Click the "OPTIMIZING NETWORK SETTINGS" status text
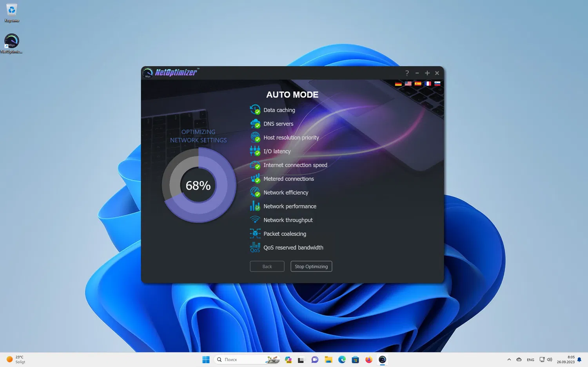588x367 pixels. tap(198, 136)
